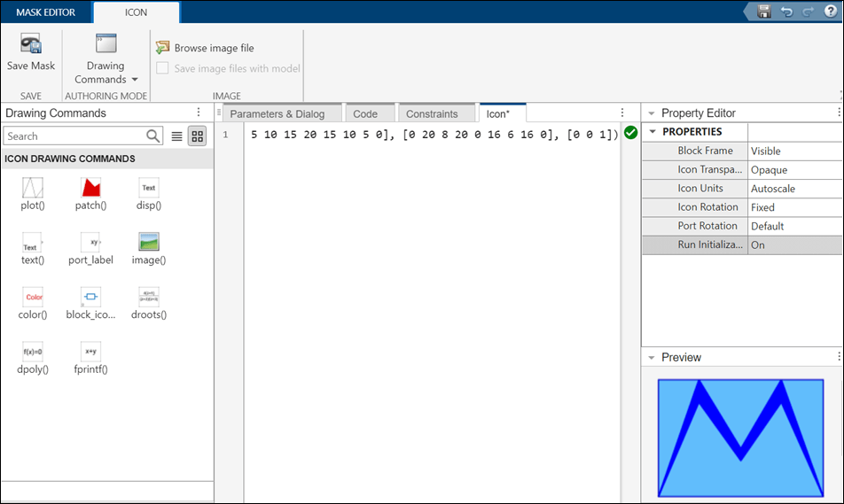
Task: Choose the disp() command icon
Action: 148,188
